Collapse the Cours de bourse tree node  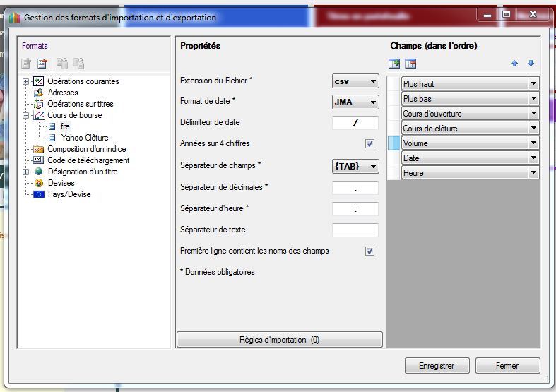coord(26,115)
